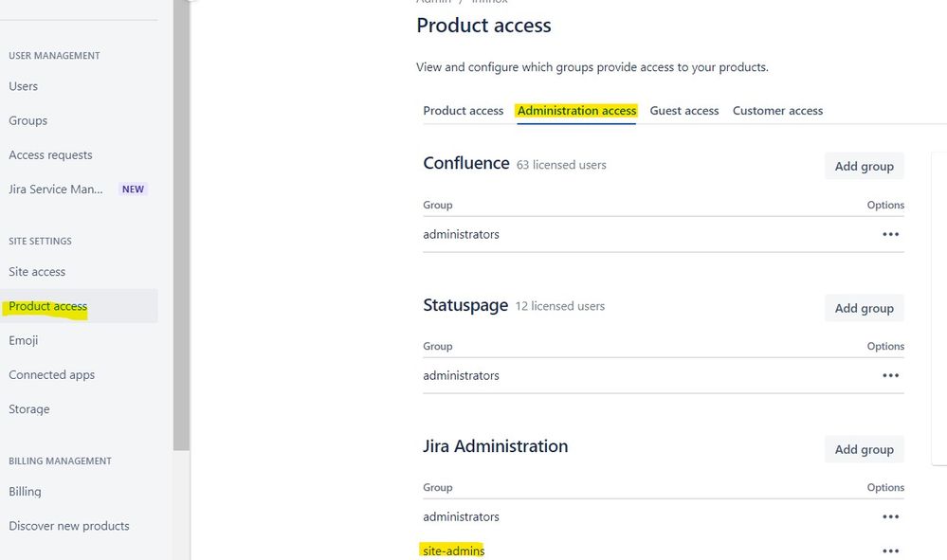Add group to Confluence
The image size is (947, 560).
coord(864,166)
